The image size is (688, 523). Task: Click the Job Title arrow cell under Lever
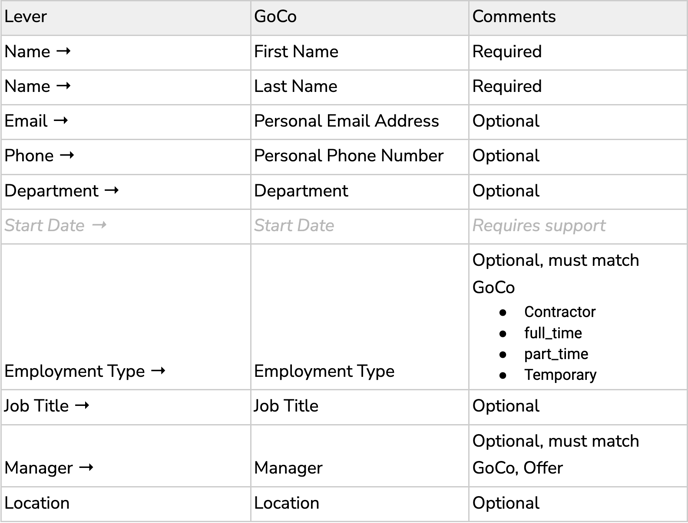pyautogui.click(x=125, y=407)
